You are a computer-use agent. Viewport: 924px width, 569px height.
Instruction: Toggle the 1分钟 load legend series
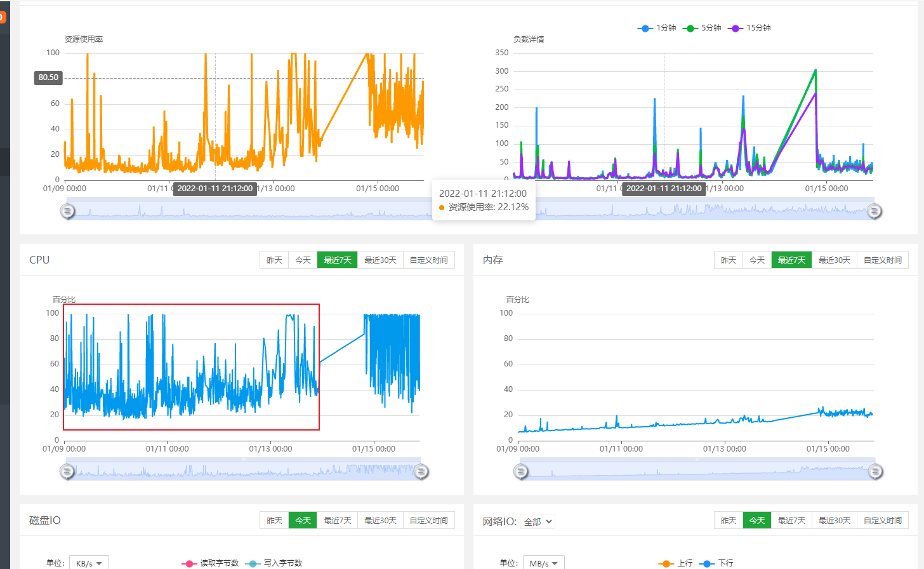click(657, 28)
